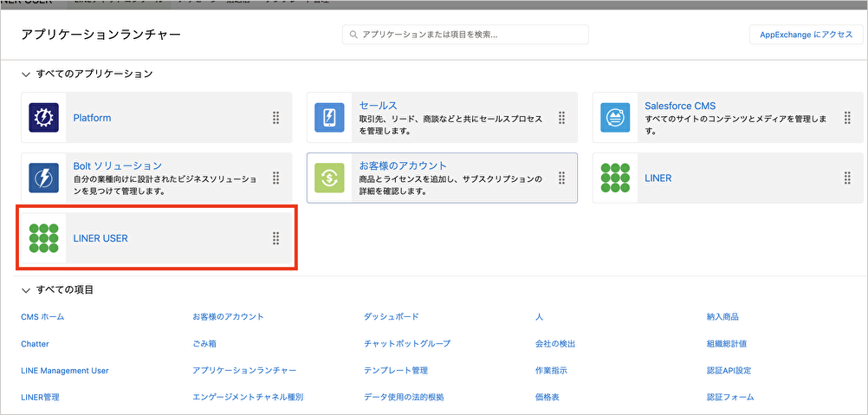868x415 pixels.
Task: Click AppExchange にアクセス button
Action: pyautogui.click(x=806, y=35)
